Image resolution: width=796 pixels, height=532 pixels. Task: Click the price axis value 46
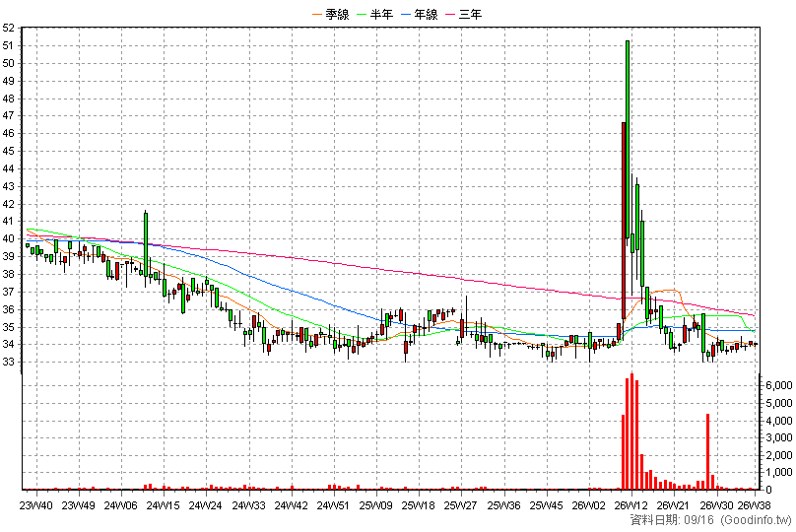point(8,134)
